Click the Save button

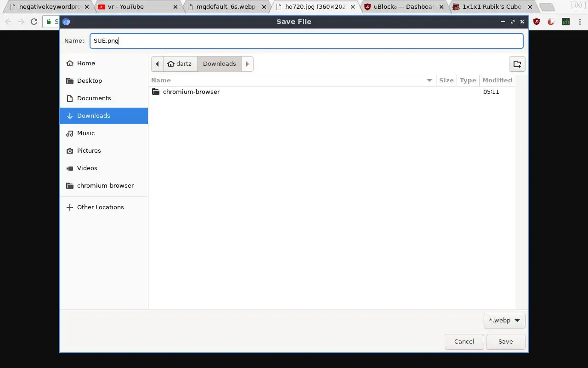click(505, 341)
